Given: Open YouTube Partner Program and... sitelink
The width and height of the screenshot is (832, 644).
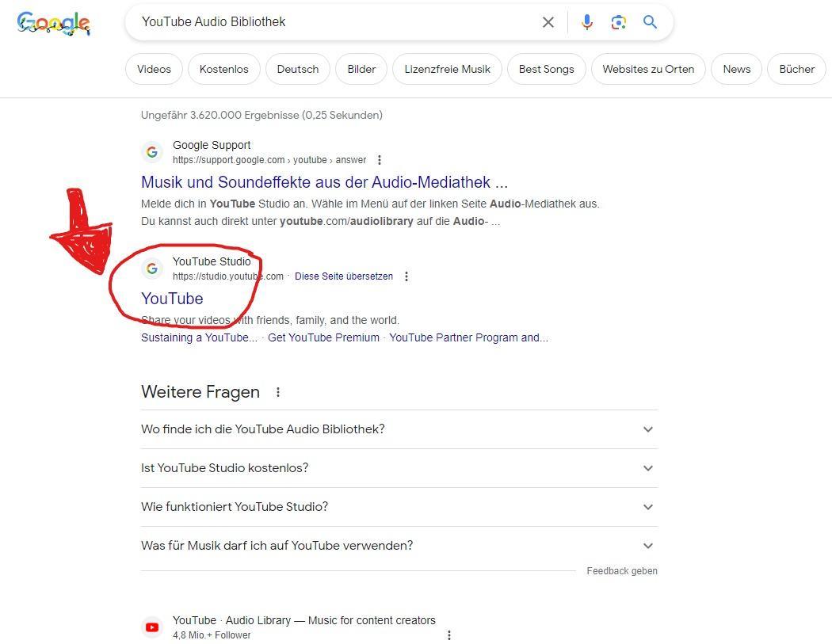Looking at the screenshot, I should 469,337.
